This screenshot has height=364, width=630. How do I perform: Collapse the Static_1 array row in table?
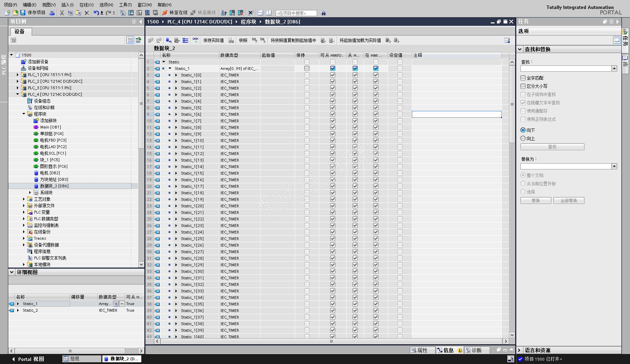(x=170, y=69)
